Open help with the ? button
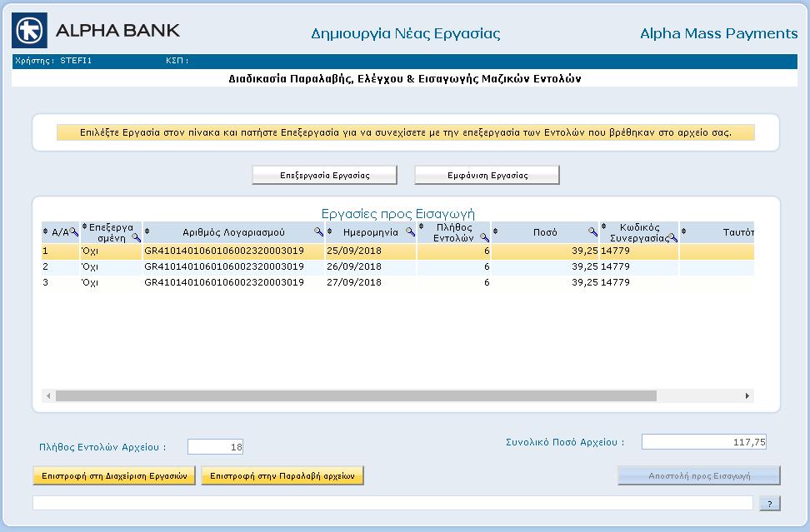The height and width of the screenshot is (532, 810). (x=770, y=505)
